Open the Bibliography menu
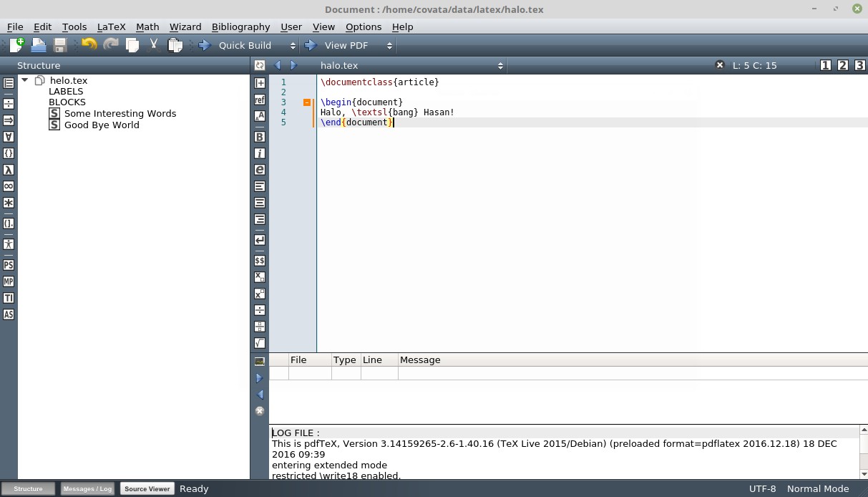Viewport: 868px width, 497px height. pos(240,26)
